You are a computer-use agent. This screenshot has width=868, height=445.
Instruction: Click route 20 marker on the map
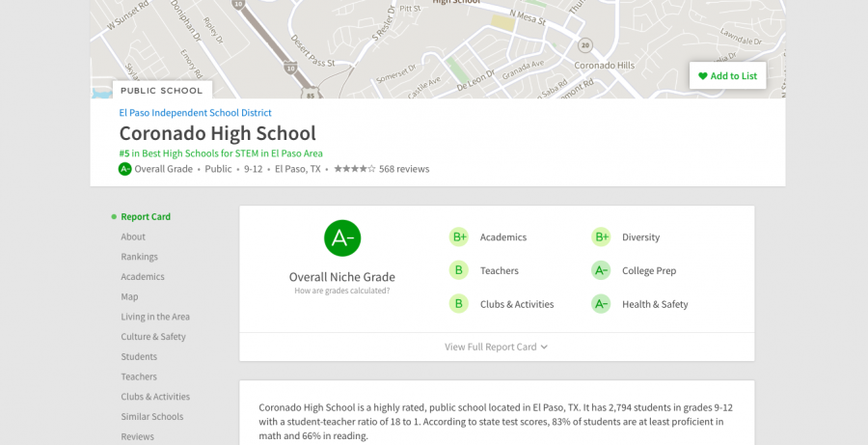pos(585,45)
